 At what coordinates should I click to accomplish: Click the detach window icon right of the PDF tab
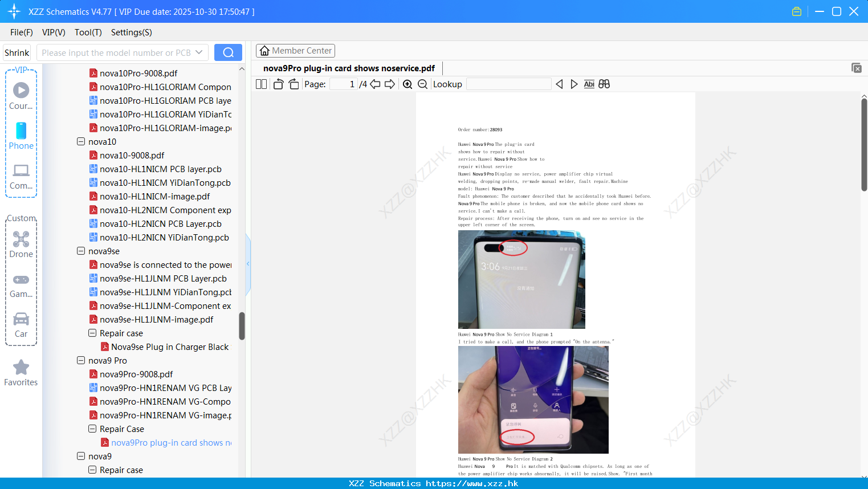coord(856,68)
